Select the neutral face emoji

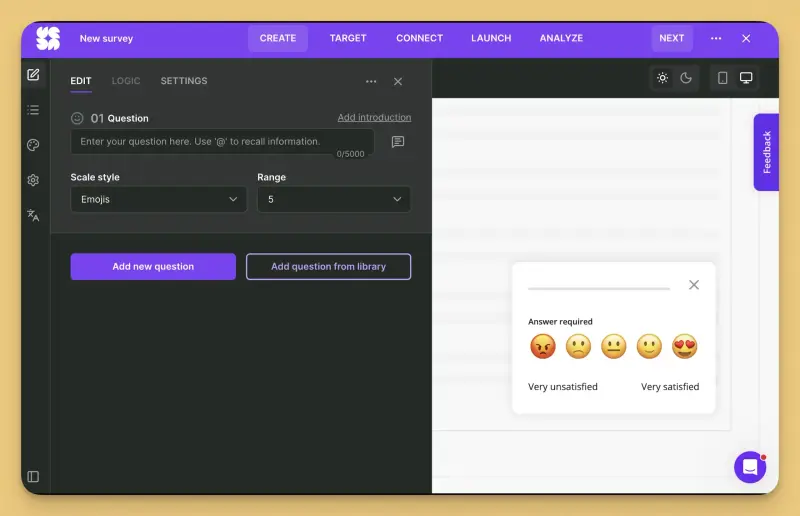pos(614,347)
